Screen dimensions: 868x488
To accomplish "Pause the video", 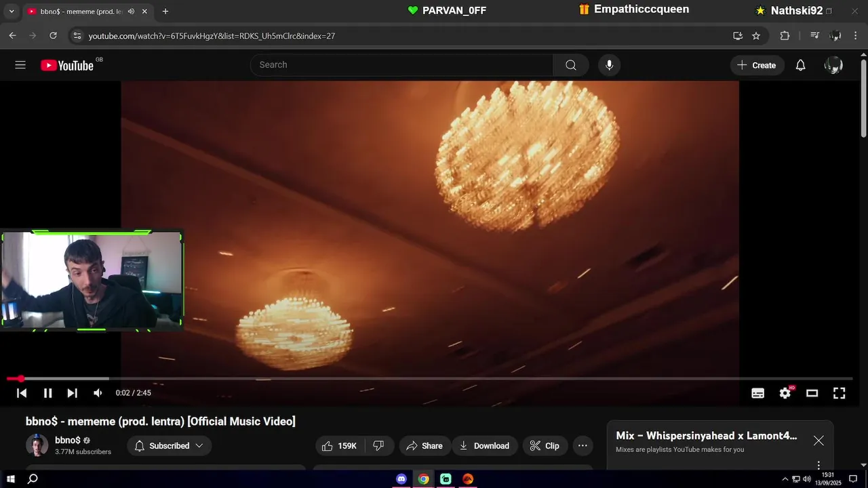I will click(47, 393).
